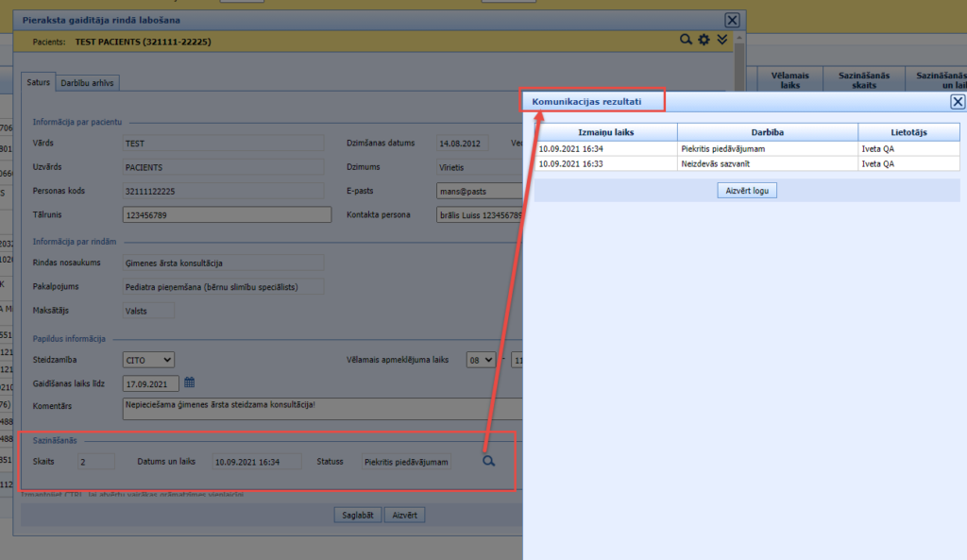
Task: Select the Saturs tab
Action: point(39,83)
